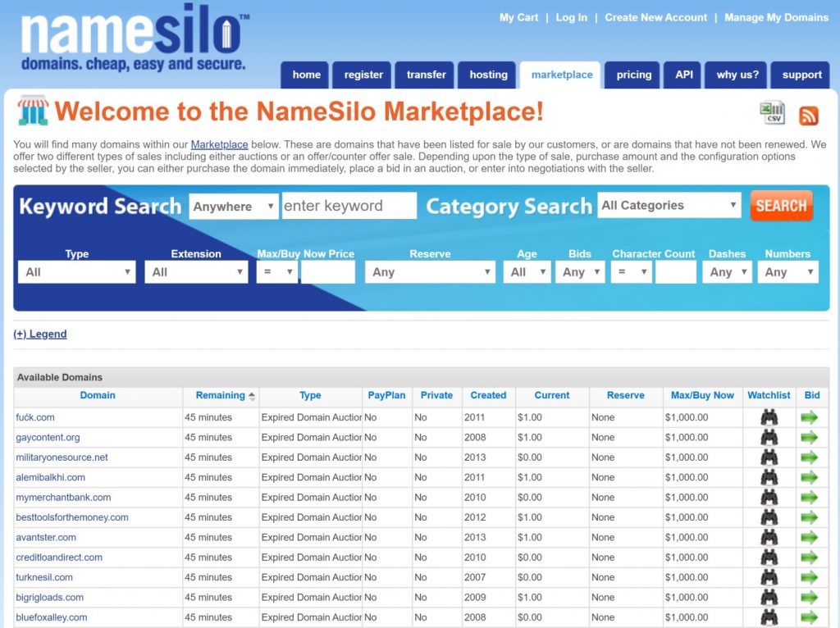This screenshot has width=840, height=628.
Task: Open the orange RSS feed icon
Action: tap(809, 115)
